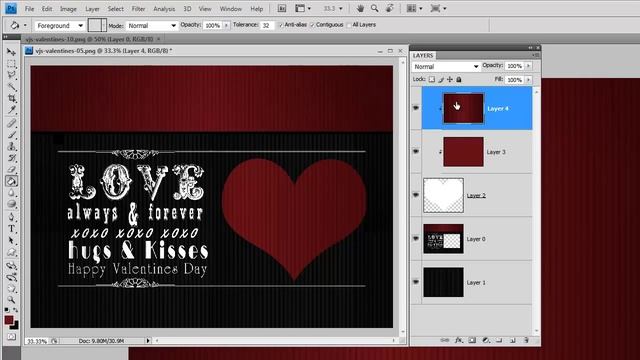Enable All Layers checkbox

click(x=348, y=25)
